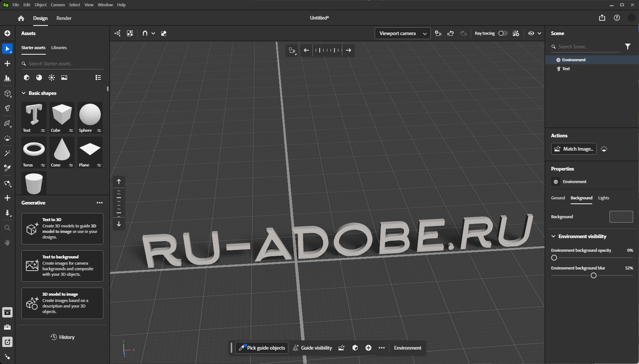
Task: Open the History panel
Action: coord(62,337)
